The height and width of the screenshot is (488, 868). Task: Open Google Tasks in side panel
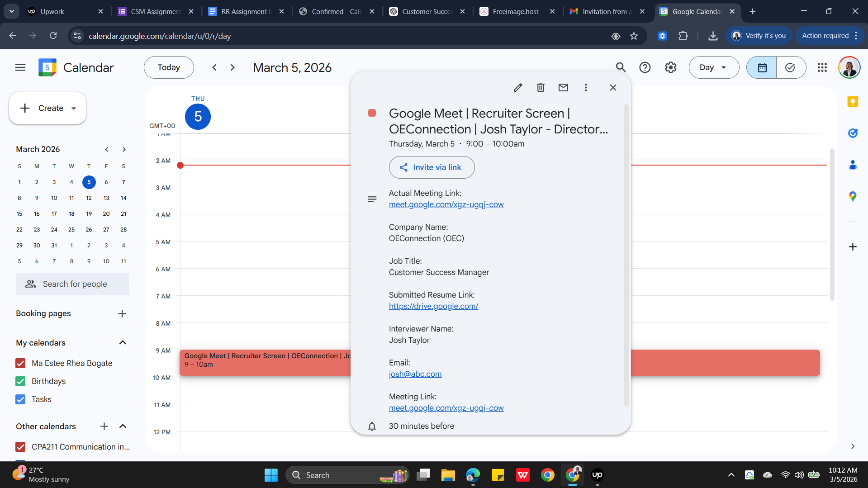(x=853, y=133)
